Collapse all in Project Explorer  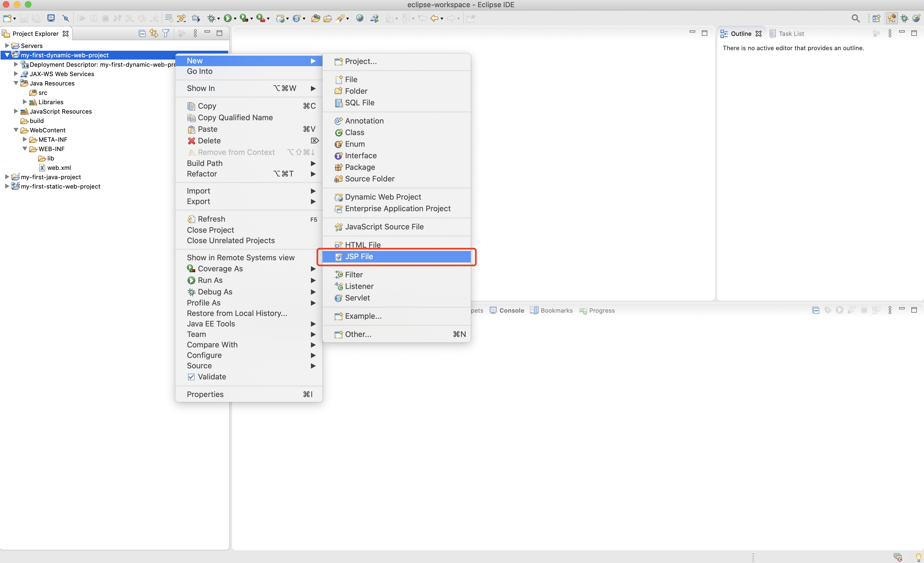coord(142,33)
